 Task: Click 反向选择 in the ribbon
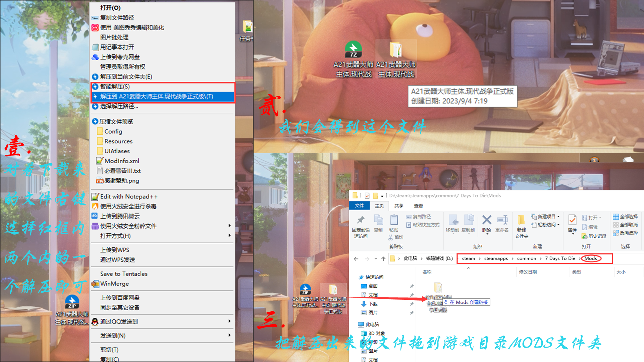tap(626, 233)
